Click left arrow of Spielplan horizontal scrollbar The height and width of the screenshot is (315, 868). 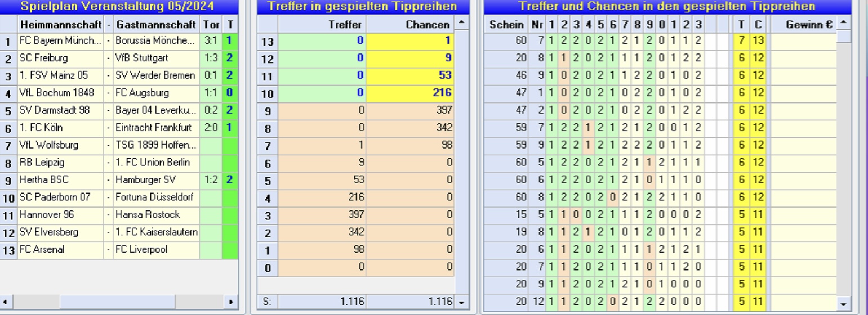tap(5, 302)
